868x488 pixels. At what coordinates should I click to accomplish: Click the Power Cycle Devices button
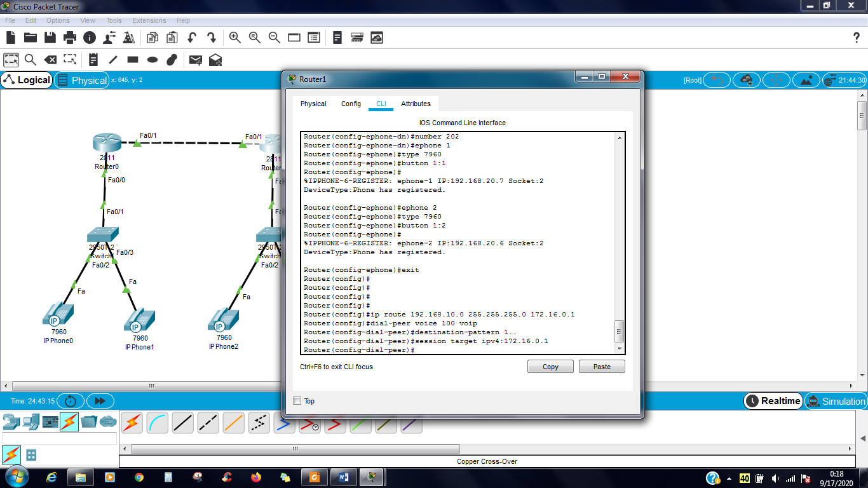pos(71,401)
